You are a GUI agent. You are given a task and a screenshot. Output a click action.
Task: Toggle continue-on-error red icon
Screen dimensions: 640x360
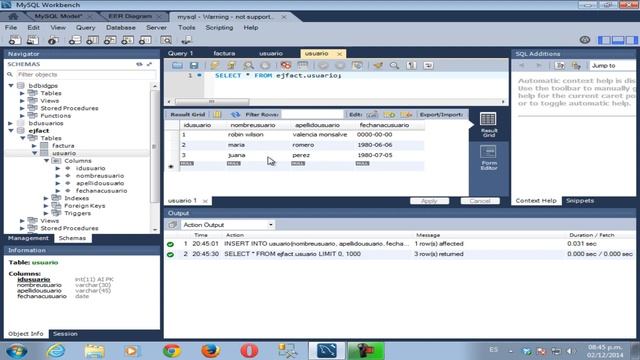click(286, 65)
